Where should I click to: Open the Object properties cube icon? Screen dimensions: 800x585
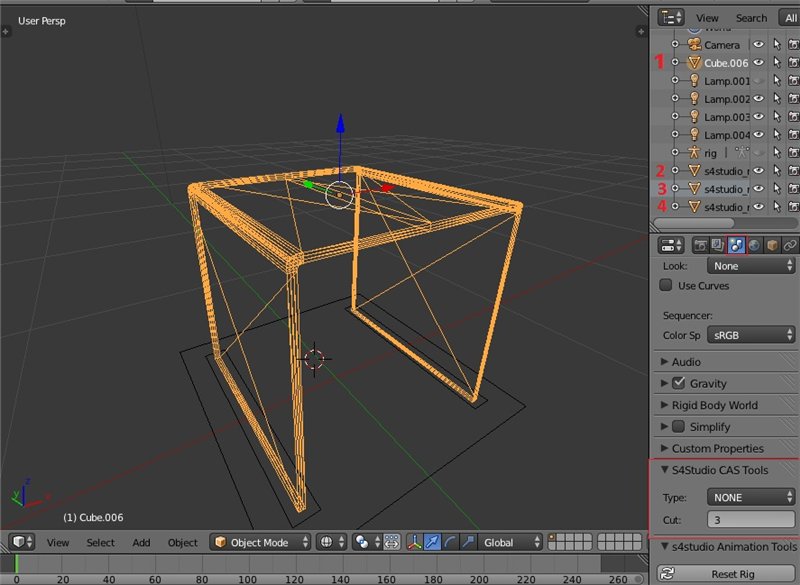[772, 244]
